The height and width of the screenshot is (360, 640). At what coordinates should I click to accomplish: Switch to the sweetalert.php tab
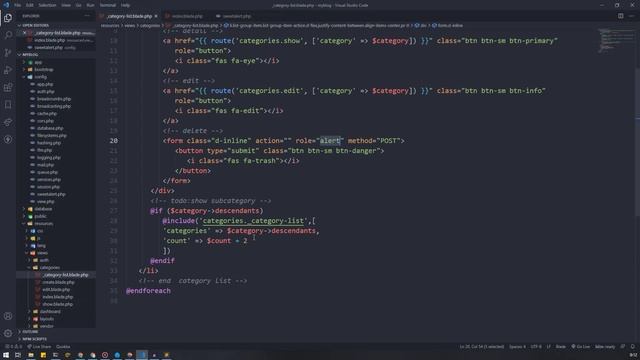point(236,16)
